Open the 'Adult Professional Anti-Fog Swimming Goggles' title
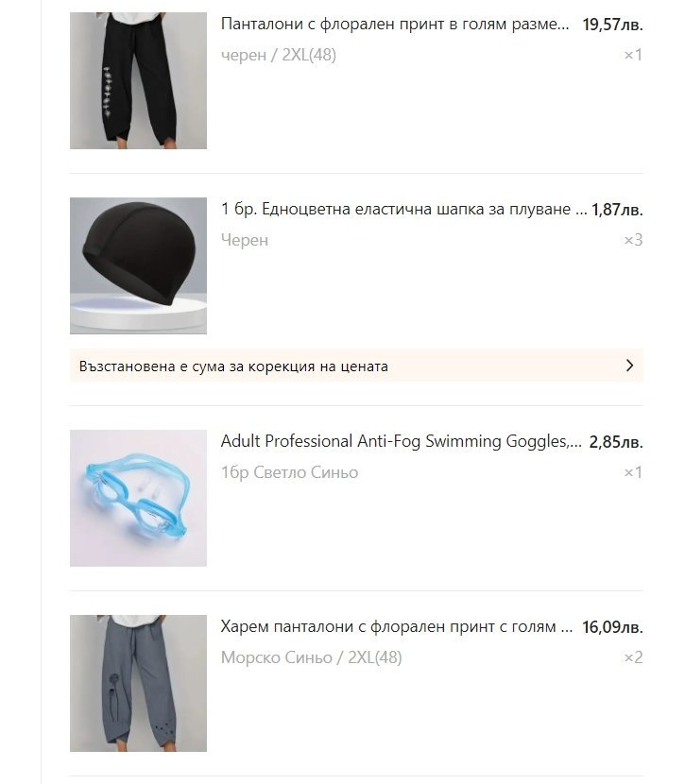Image resolution: width=685 pixels, height=784 pixels. 402,441
